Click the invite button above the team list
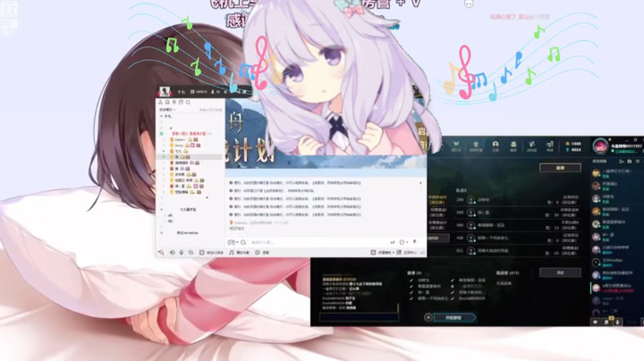The image size is (644, 361). (560, 168)
